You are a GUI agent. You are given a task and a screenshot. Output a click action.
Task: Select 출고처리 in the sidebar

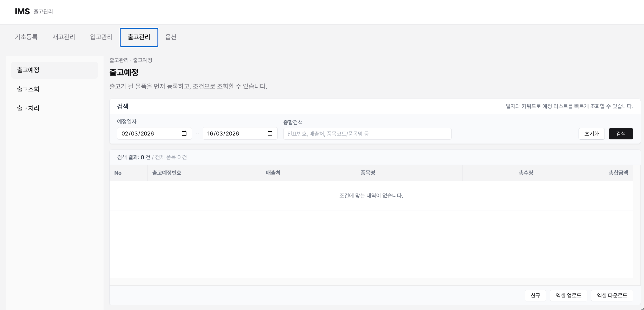(28, 108)
